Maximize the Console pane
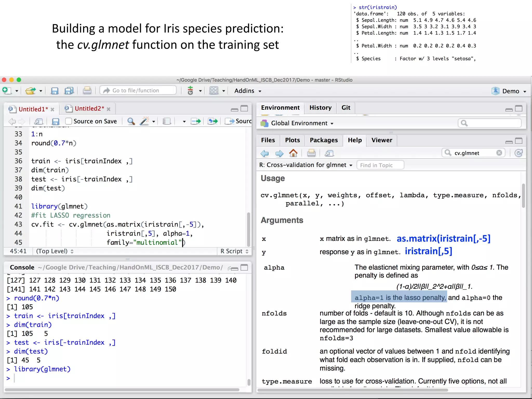 [x=244, y=268]
